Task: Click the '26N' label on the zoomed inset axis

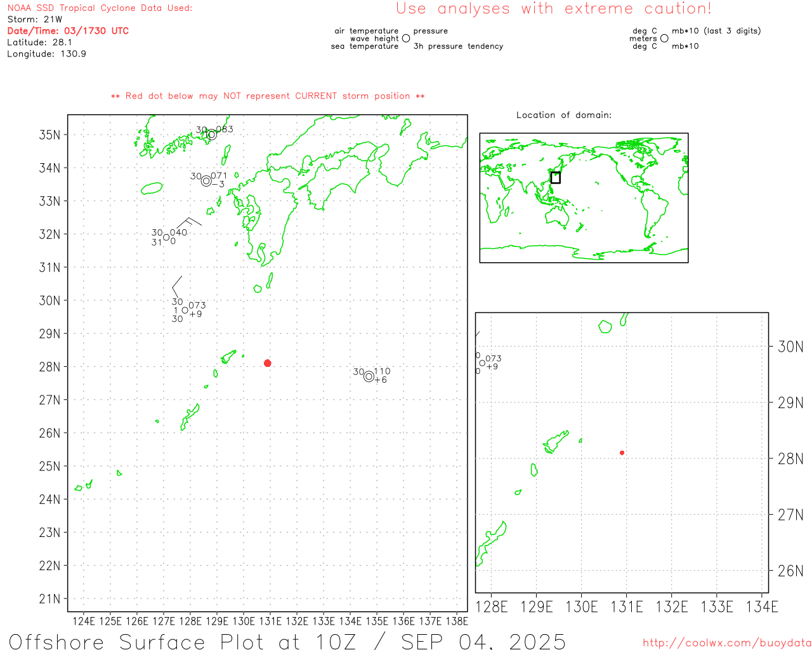Action: coord(790,571)
